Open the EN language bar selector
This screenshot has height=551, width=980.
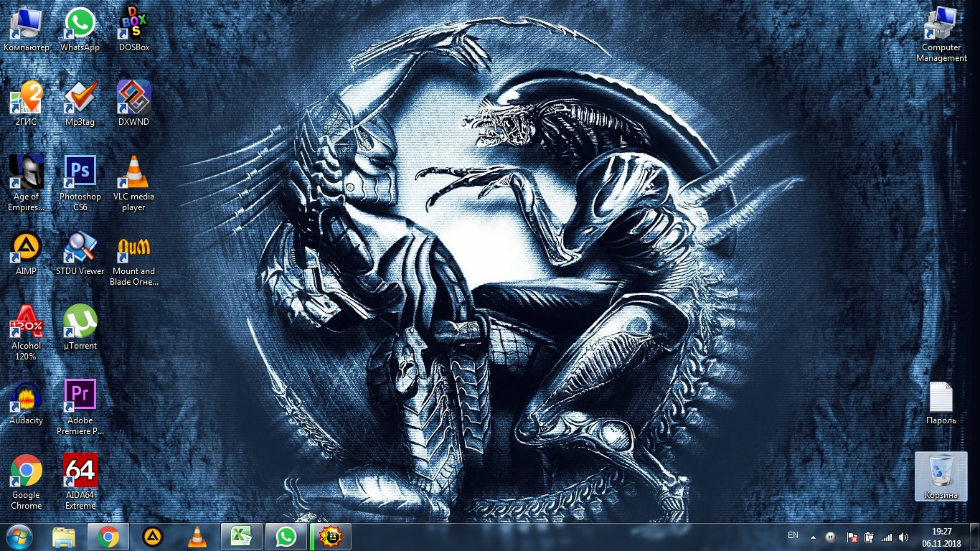point(793,535)
